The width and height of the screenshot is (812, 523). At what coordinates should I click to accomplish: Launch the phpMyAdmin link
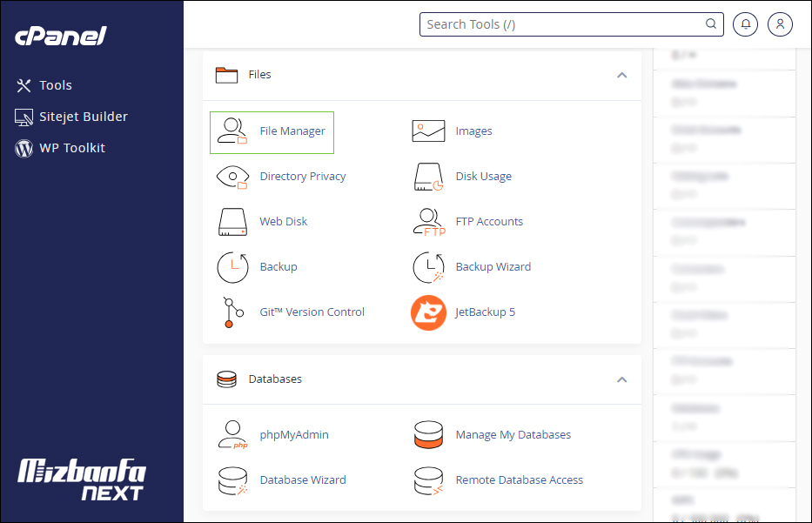293,435
